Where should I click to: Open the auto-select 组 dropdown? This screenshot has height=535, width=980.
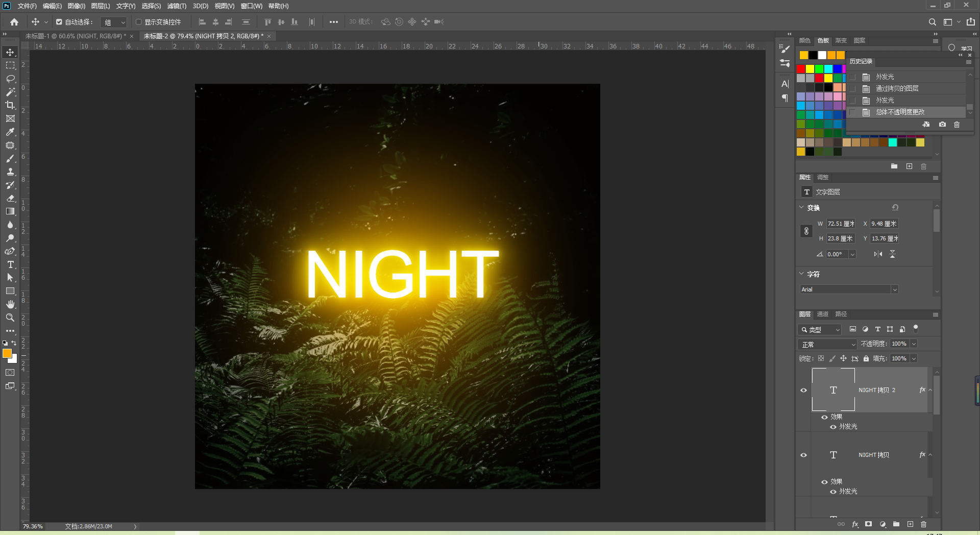click(114, 22)
